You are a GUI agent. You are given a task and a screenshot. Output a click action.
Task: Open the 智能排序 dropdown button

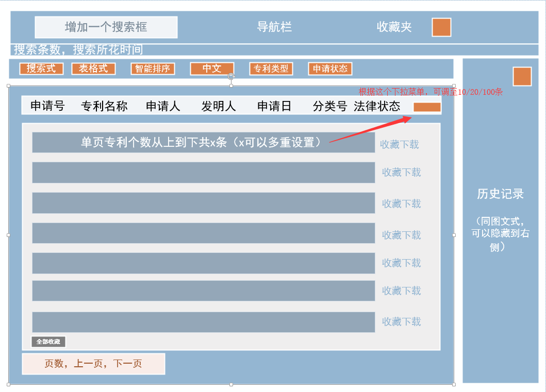153,69
